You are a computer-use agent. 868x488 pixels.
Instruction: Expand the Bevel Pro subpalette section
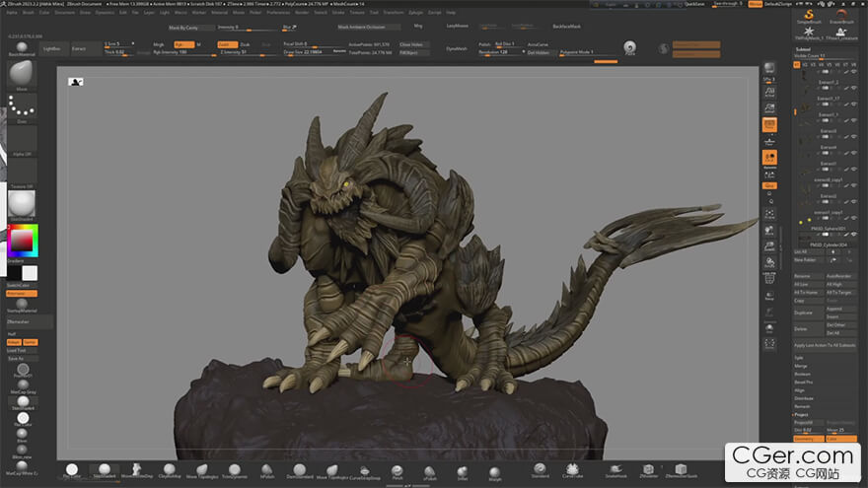[x=803, y=383]
